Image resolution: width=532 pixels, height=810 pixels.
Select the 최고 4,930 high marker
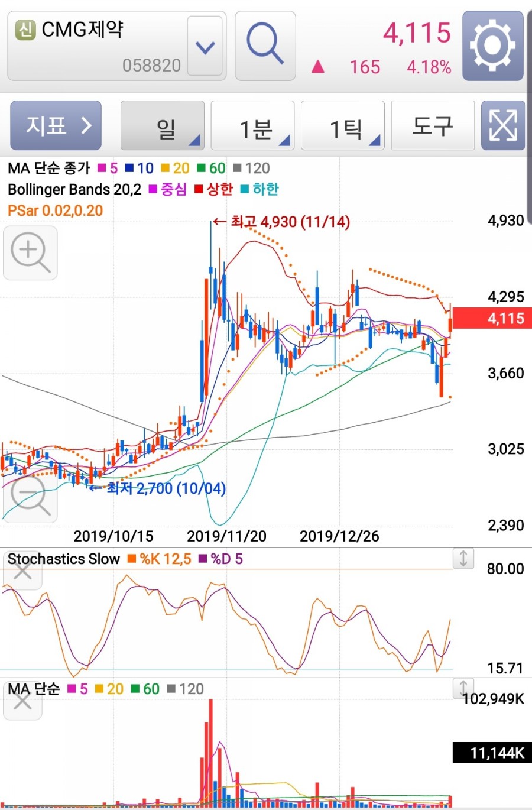click(x=281, y=222)
